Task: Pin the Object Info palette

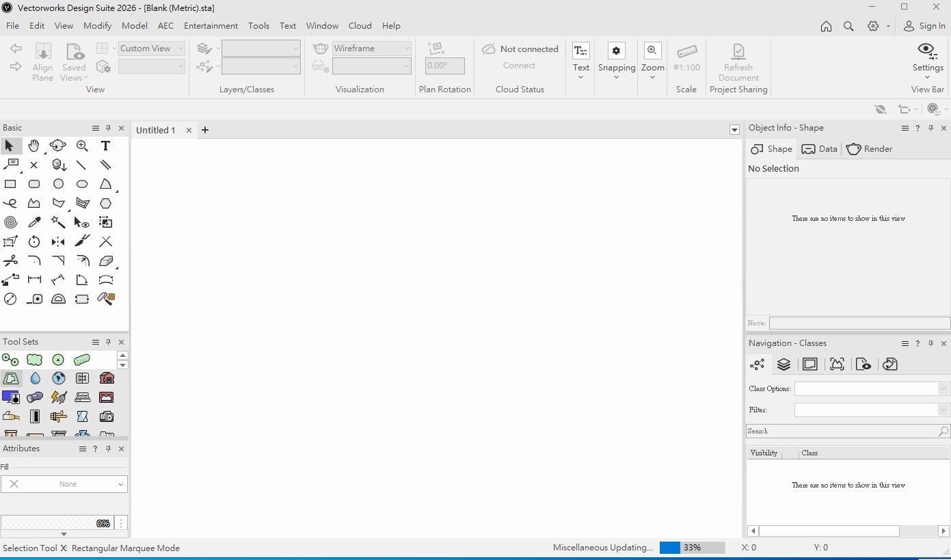Action: pyautogui.click(x=930, y=128)
